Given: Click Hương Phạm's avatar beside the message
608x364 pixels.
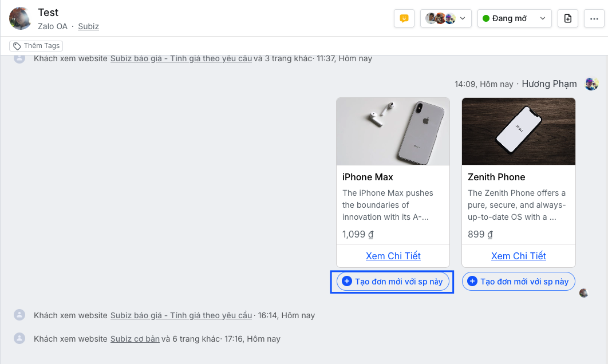Looking at the screenshot, I should click(x=591, y=84).
